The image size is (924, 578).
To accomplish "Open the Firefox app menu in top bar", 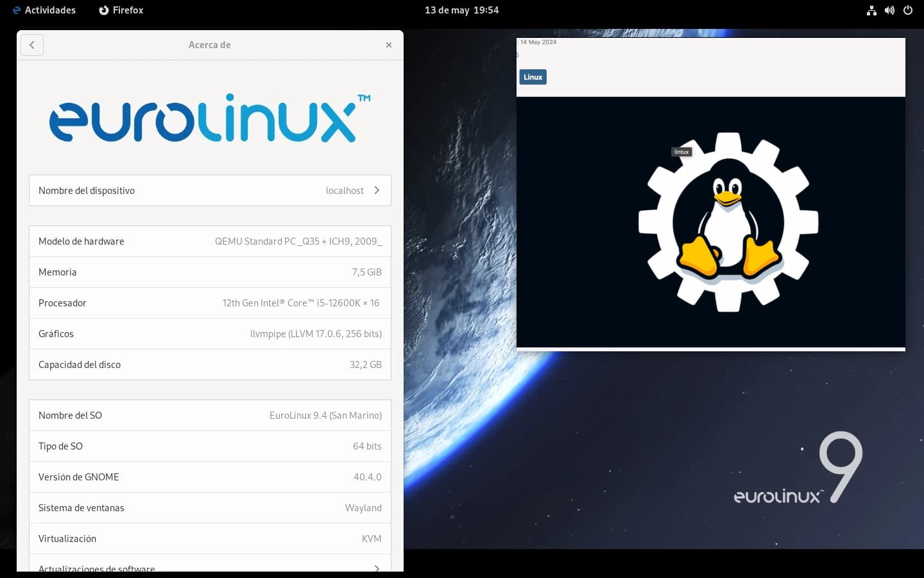I will pyautogui.click(x=121, y=10).
